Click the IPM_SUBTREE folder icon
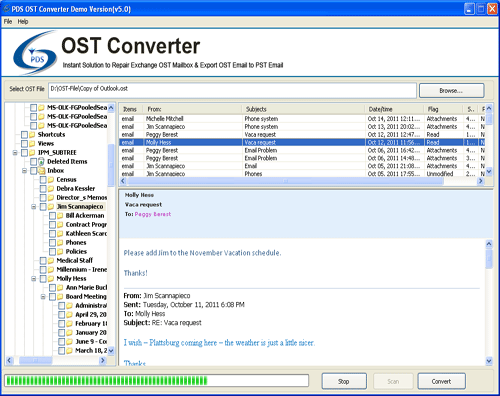 (32, 153)
